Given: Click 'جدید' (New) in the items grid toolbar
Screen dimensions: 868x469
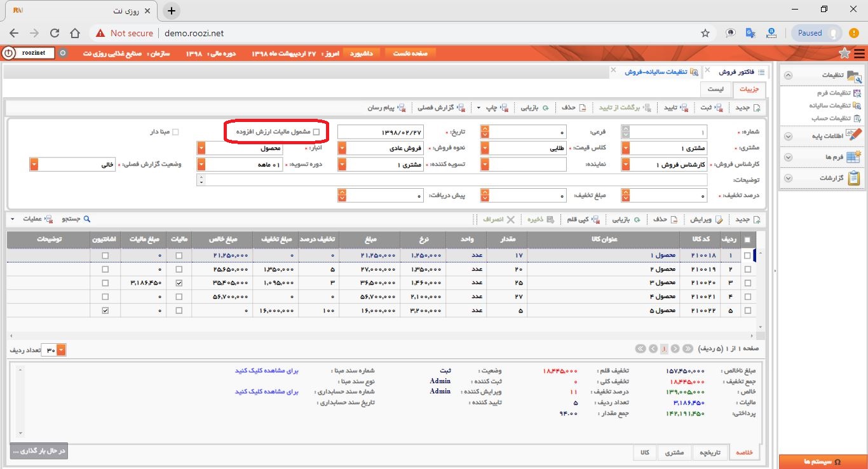Looking at the screenshot, I should [x=747, y=219].
